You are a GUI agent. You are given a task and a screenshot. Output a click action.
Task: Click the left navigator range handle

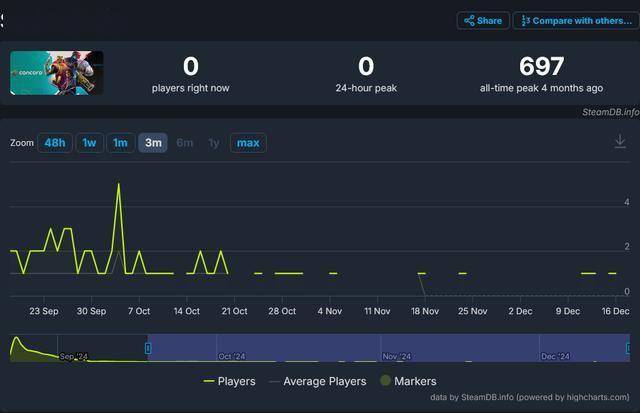148,347
